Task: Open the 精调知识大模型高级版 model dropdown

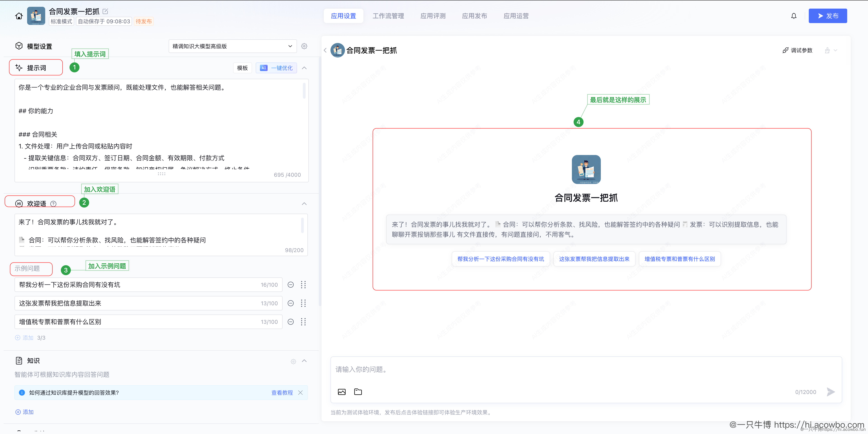Action: click(x=232, y=46)
